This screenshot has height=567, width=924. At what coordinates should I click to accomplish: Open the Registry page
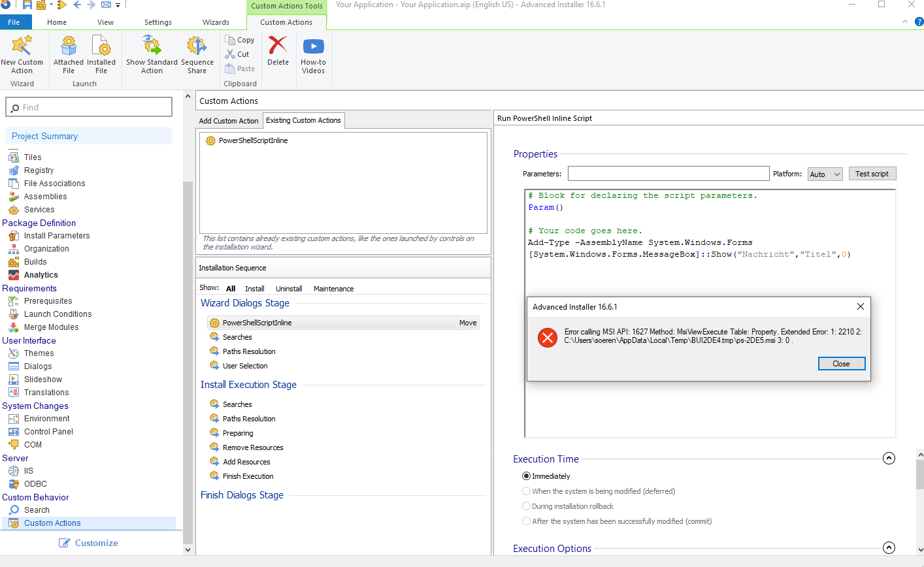(39, 170)
